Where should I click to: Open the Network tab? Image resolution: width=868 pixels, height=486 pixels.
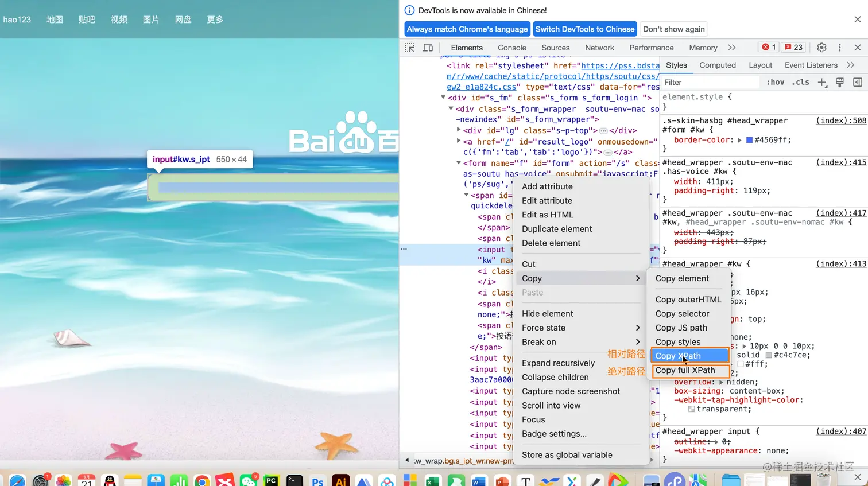point(599,48)
